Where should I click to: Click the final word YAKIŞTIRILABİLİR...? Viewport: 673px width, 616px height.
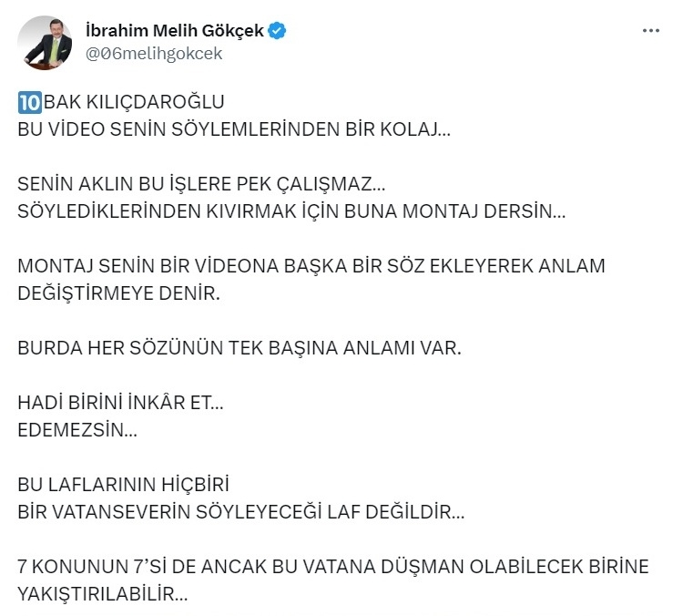coord(103,594)
